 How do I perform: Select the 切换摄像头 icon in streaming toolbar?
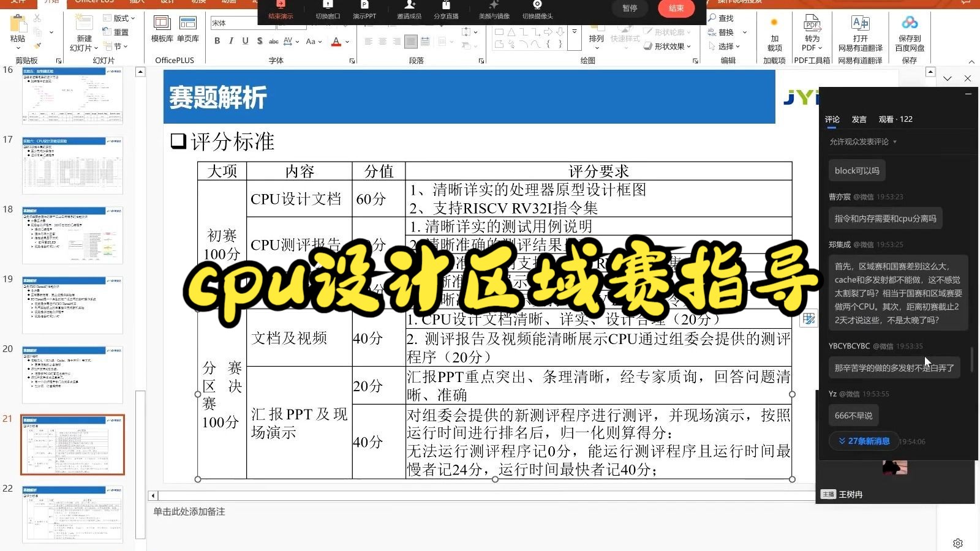[x=537, y=9]
